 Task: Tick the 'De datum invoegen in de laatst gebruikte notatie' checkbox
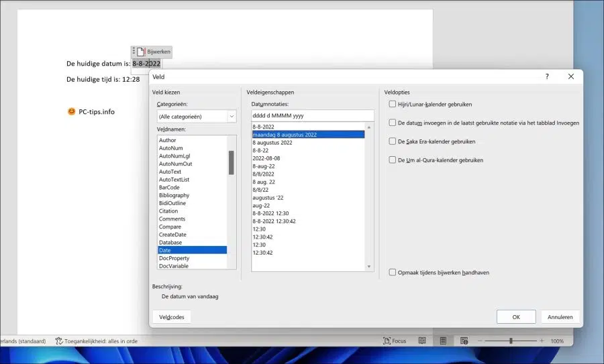point(392,123)
